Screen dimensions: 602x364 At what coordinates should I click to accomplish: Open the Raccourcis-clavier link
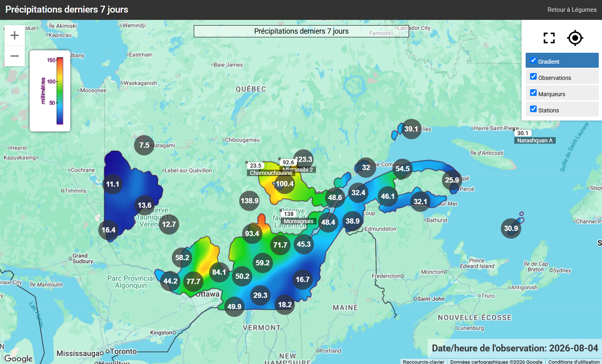424,361
